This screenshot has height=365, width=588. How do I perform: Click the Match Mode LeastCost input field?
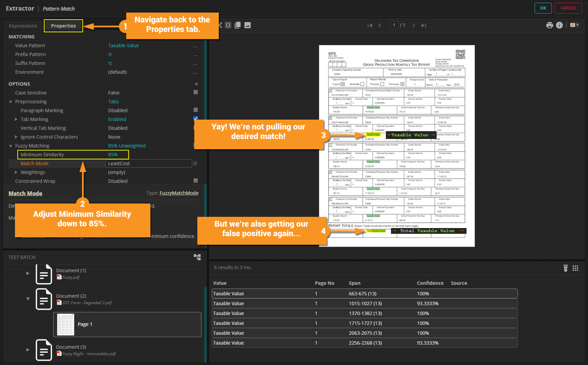point(149,163)
